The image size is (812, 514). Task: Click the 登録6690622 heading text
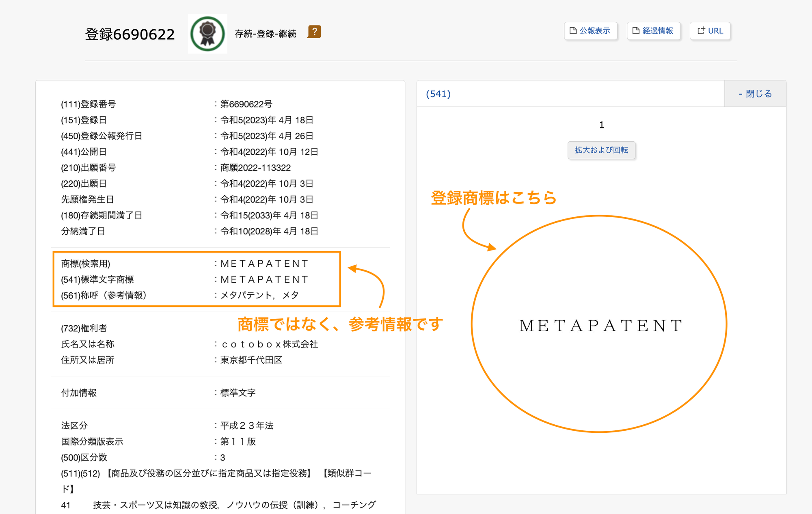(130, 34)
